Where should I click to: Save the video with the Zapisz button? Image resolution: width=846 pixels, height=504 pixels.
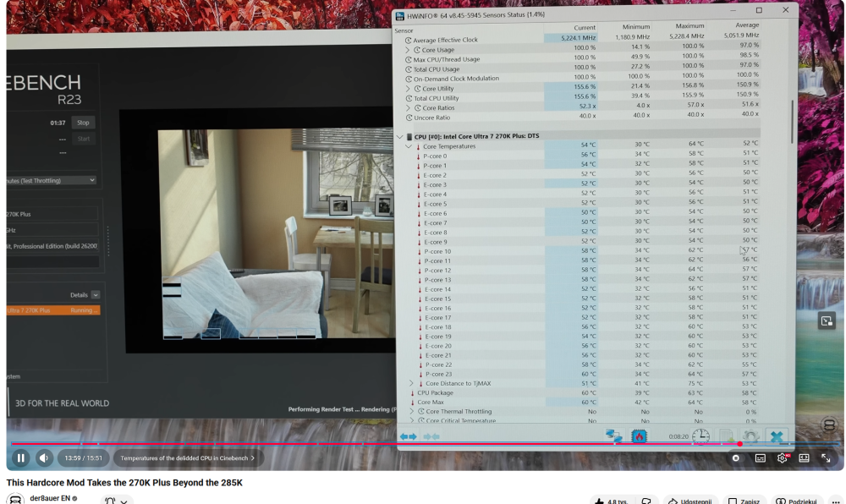744,501
